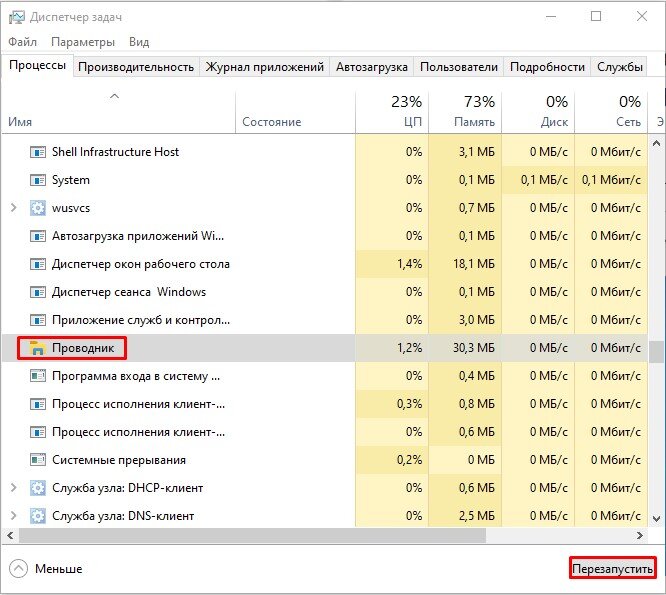Click the DHCP-клиент service gear icon
Viewport: 666px width, 595px height.
tap(38, 488)
